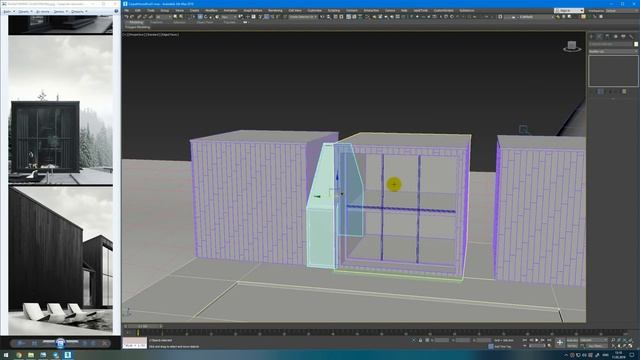Open the Select by Name dialog icon

point(180,17)
